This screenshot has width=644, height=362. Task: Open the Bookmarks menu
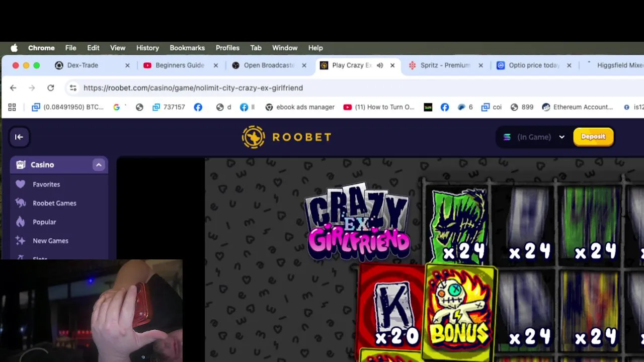tap(187, 48)
